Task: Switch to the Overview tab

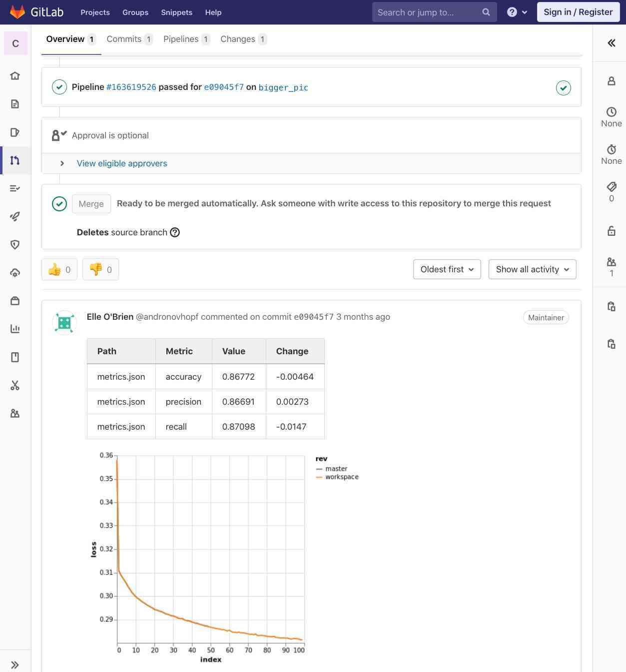Action: pyautogui.click(x=71, y=39)
